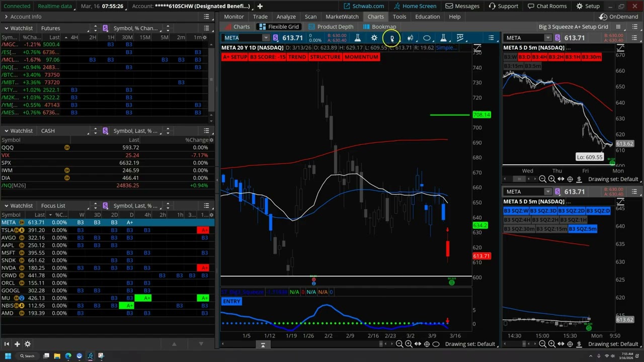This screenshot has width=644, height=362.
Task: Open Chat Rooms
Action: point(547,6)
